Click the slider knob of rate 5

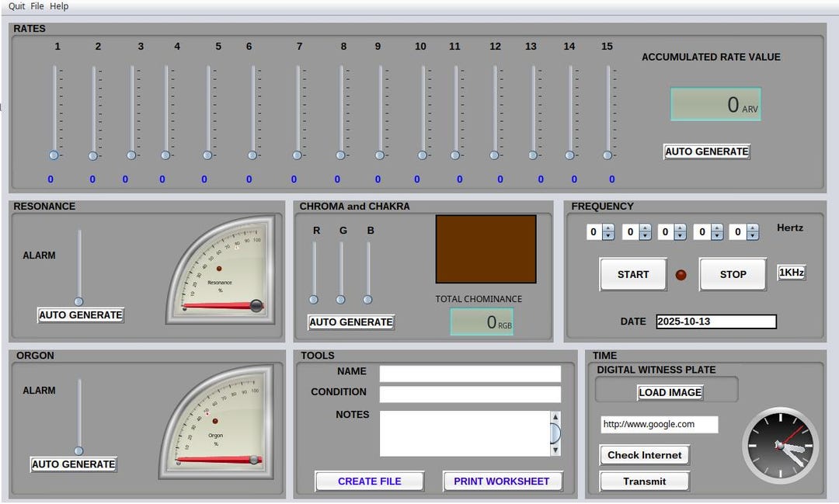207,155
